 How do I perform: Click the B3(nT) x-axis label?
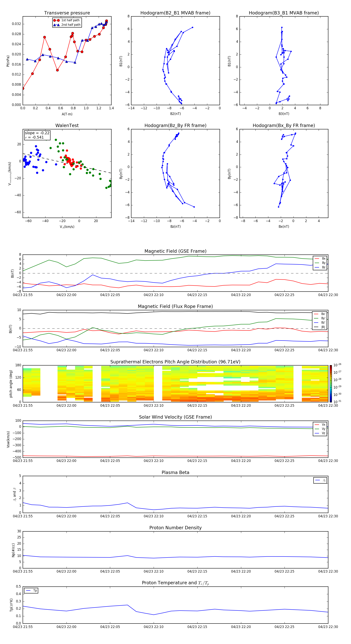[x=284, y=114]
